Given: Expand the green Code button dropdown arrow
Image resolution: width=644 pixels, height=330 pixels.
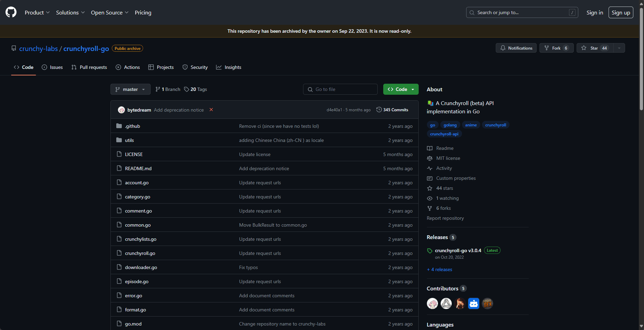Looking at the screenshot, I should pyautogui.click(x=412, y=89).
